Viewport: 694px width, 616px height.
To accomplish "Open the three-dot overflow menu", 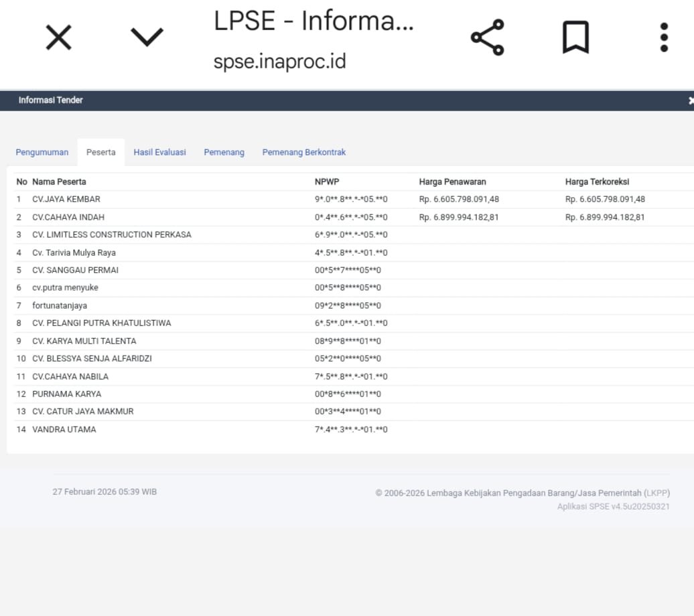I will click(x=663, y=37).
